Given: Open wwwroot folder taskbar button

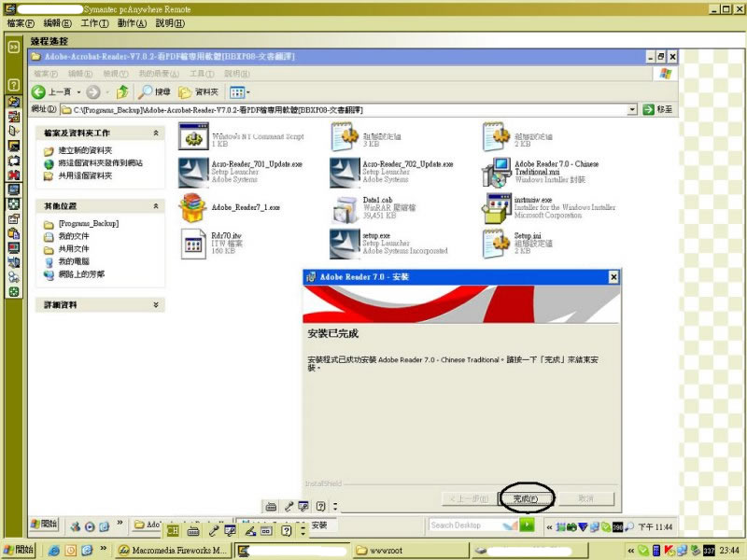Looking at the screenshot, I should pos(410,551).
